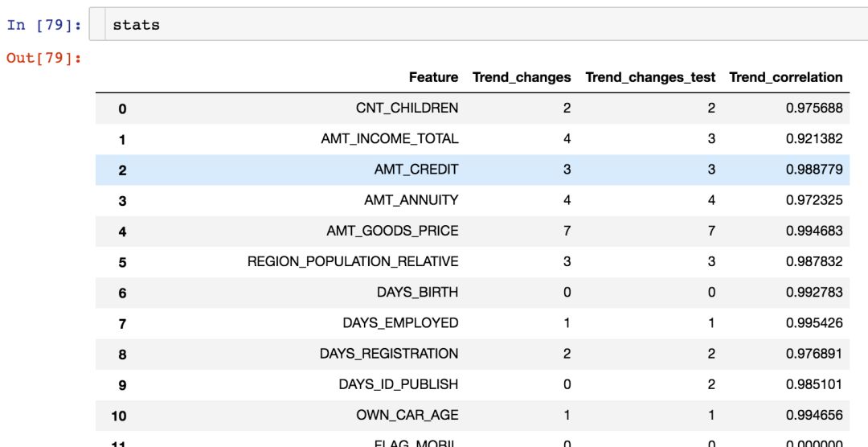Image resolution: width=868 pixels, height=447 pixels.
Task: Click the DAYS_REGISTRATION feature cell
Action: 389,354
